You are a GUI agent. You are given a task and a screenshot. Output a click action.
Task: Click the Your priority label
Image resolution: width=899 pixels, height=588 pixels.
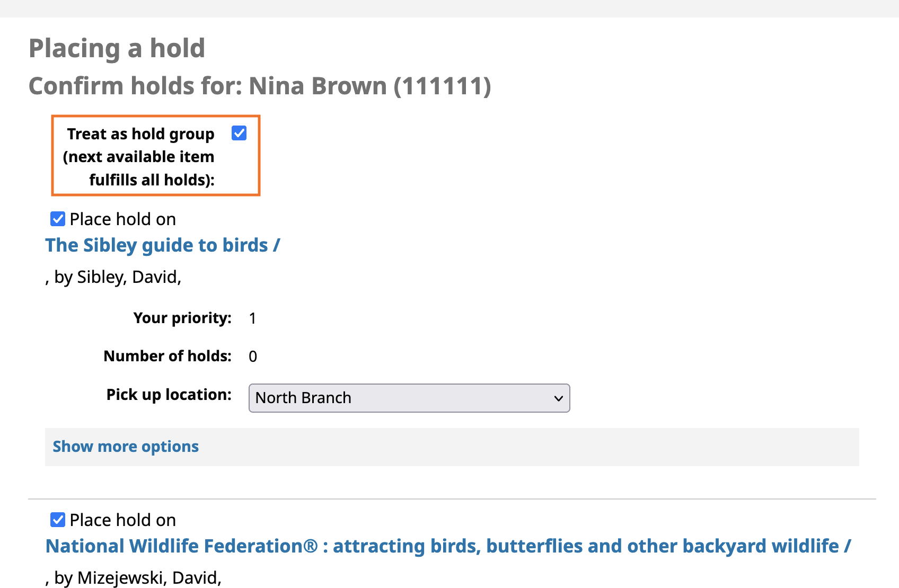pyautogui.click(x=182, y=318)
